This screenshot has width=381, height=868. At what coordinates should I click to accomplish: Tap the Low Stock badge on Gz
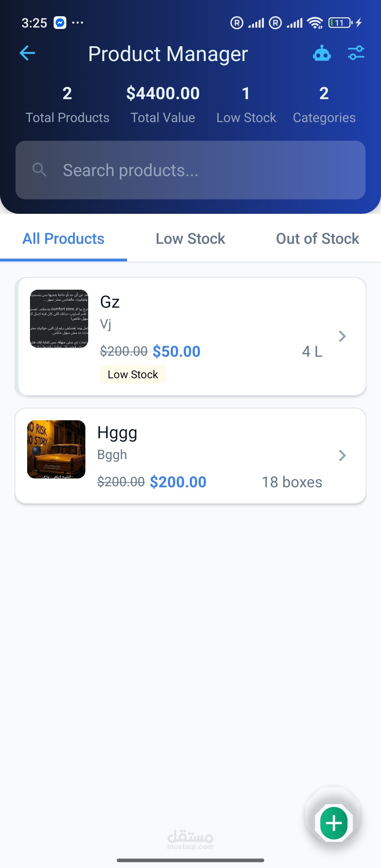pyautogui.click(x=133, y=374)
